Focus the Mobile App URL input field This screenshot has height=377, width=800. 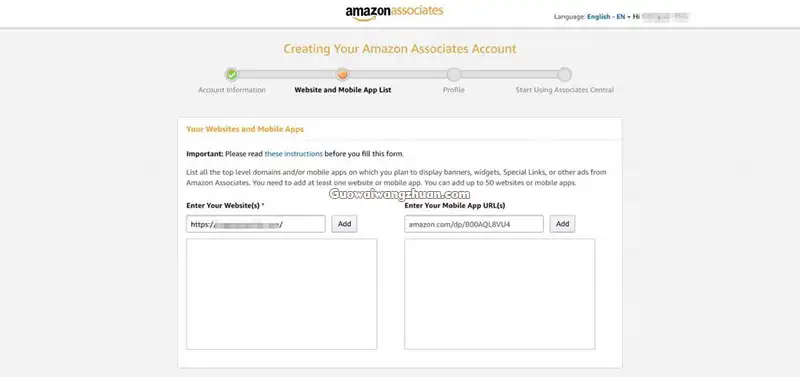click(474, 224)
